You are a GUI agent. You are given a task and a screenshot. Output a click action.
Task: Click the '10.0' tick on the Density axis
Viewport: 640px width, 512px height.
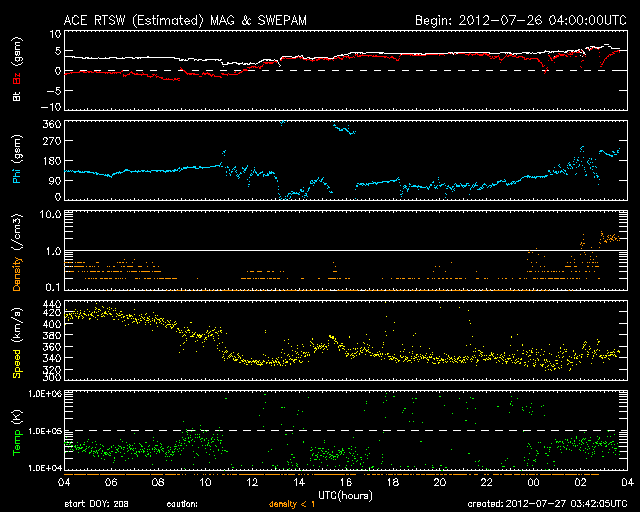tap(51, 214)
